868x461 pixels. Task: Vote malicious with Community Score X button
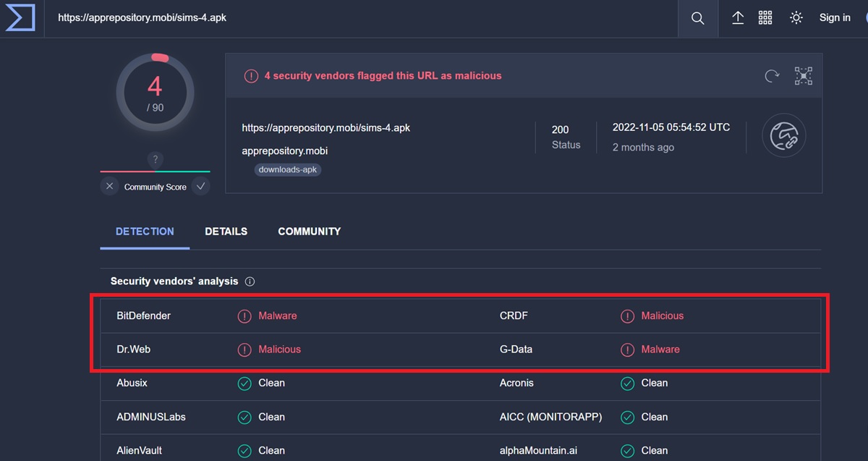(109, 187)
